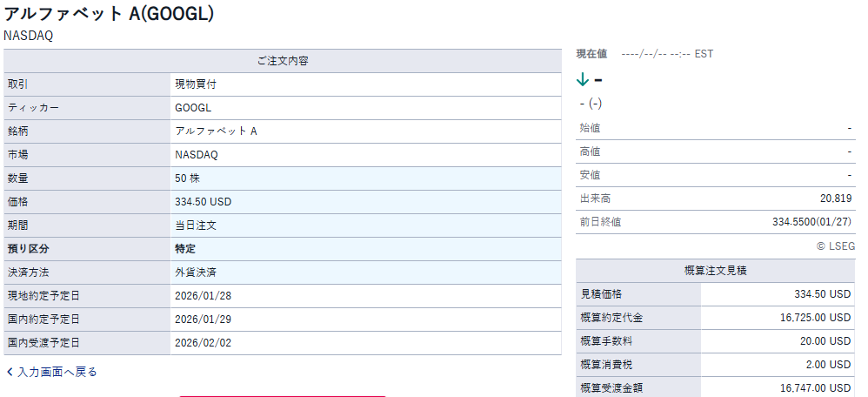Click the 概算受渡金額 16,747.00 USD total
The image size is (868, 397).
click(x=815, y=388)
